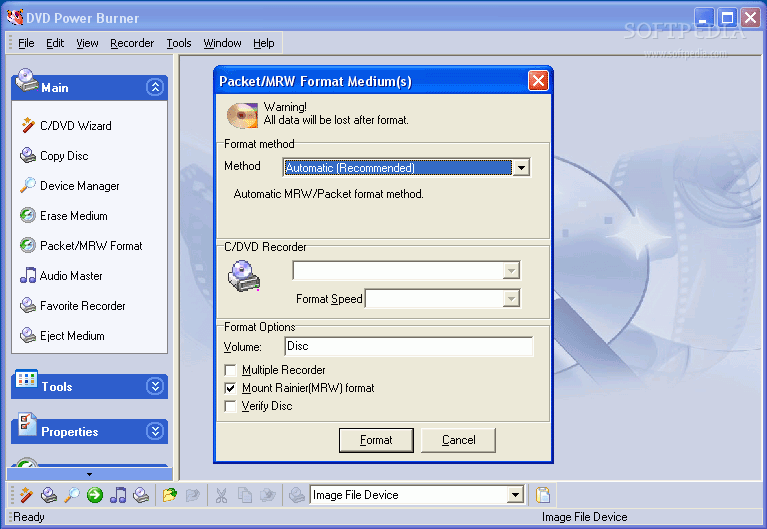This screenshot has height=529, width=767.
Task: Open the format Method dropdown
Action: pos(521,168)
